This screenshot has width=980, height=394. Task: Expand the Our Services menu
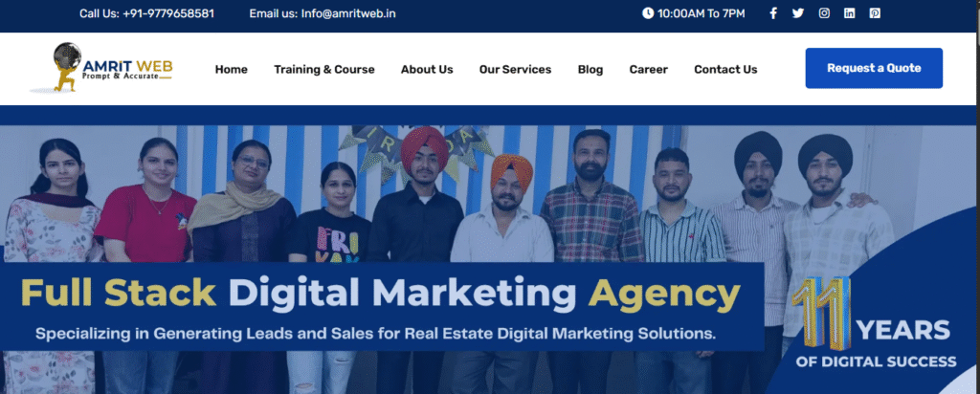pos(515,69)
